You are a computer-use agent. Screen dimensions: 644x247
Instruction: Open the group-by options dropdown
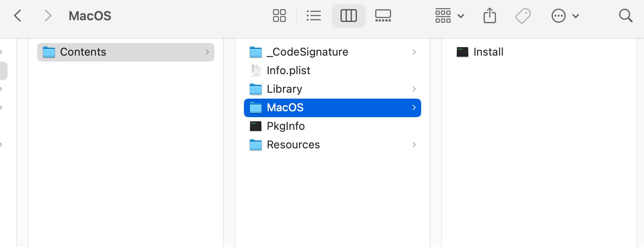[449, 16]
